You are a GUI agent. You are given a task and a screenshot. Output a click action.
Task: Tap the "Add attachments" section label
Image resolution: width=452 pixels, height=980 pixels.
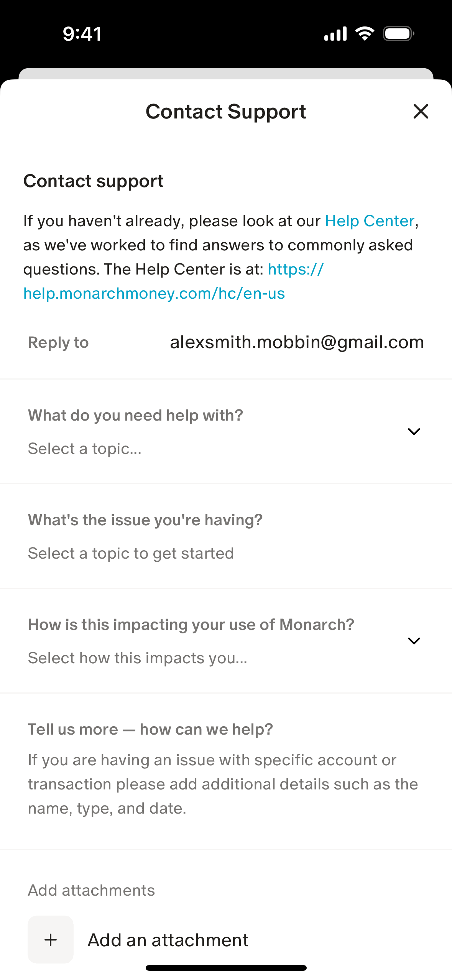91,890
